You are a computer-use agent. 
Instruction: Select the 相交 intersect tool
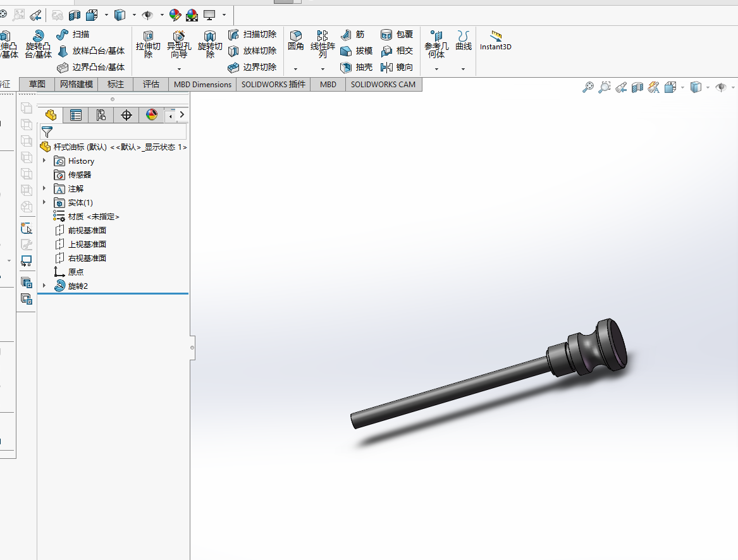(x=397, y=51)
